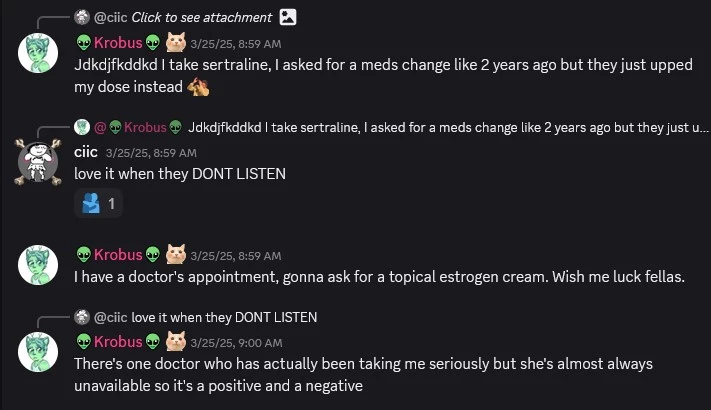Open Krobus username on the 9:00 AM message

pos(118,341)
